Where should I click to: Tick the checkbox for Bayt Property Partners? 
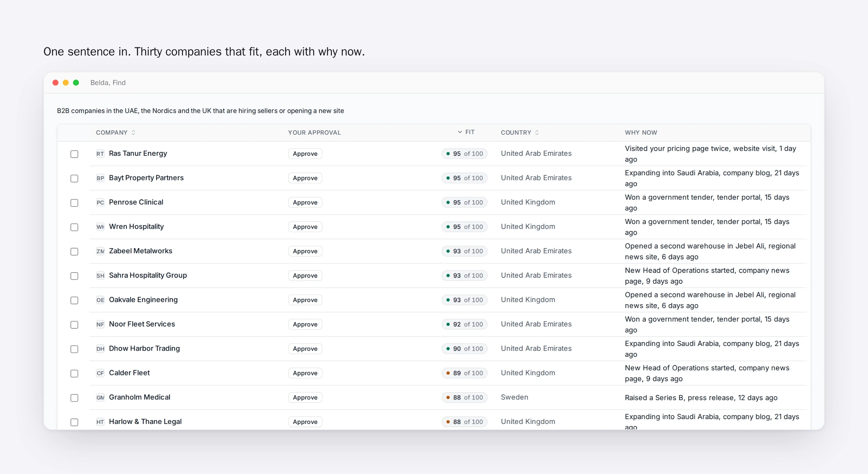tap(74, 178)
